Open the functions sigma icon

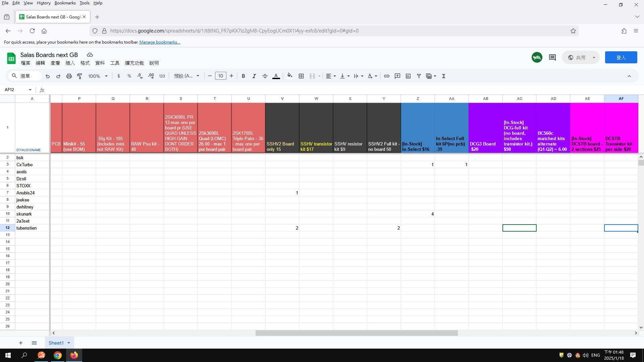[x=444, y=76]
